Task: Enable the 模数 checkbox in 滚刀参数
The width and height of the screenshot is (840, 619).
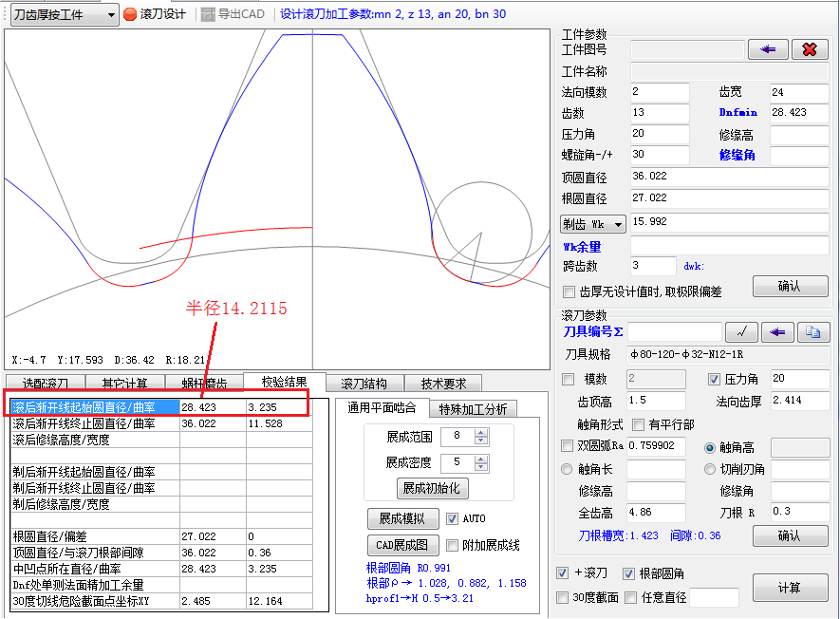Action: pos(568,380)
